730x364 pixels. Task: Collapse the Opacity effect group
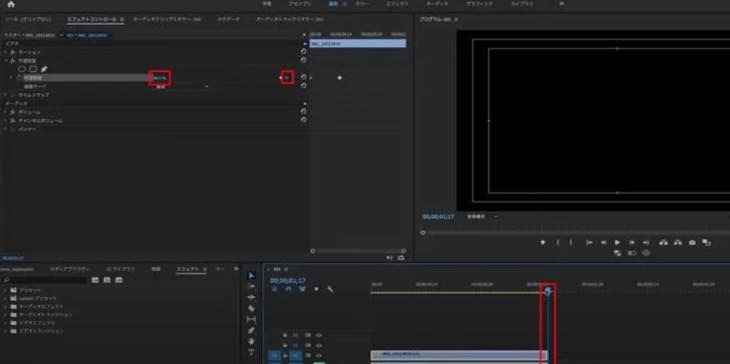(6, 61)
